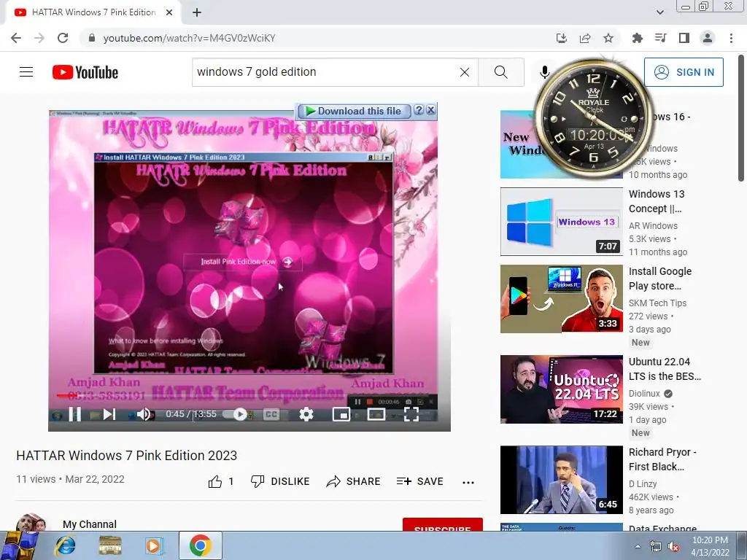Click SUBSCRIBE button
The height and width of the screenshot is (560, 747).
(443, 525)
